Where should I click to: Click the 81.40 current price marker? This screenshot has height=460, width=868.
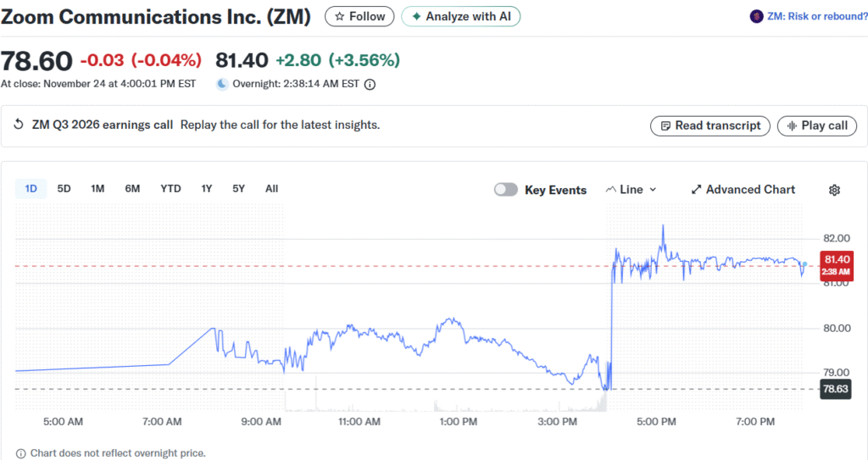coord(836,264)
